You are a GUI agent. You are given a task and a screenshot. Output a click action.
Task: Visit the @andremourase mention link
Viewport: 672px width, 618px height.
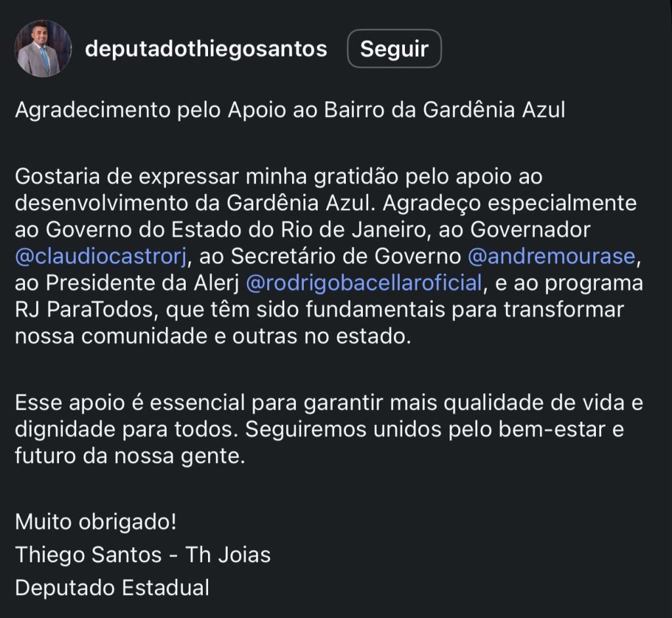pos(552,257)
